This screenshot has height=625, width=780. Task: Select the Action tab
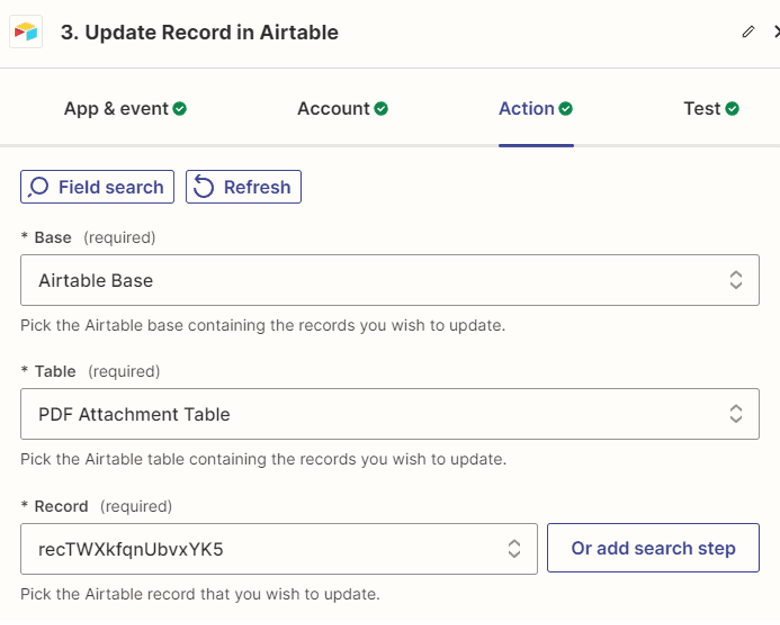[536, 108]
